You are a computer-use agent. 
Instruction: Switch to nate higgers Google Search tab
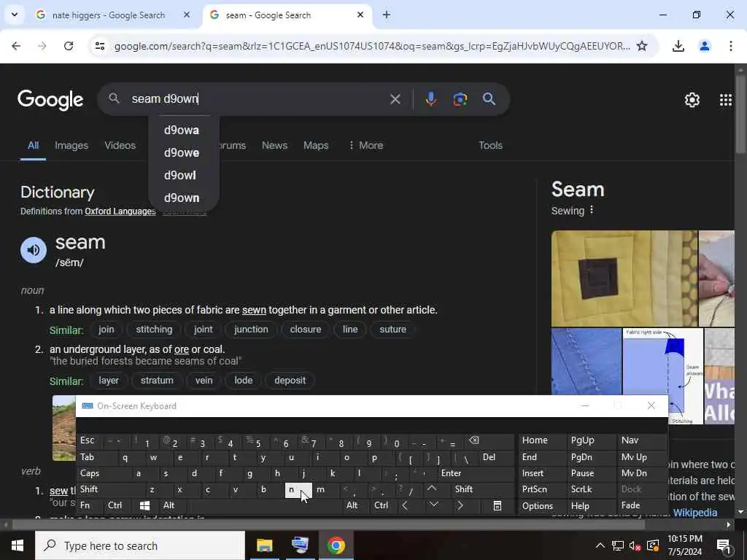(x=109, y=15)
